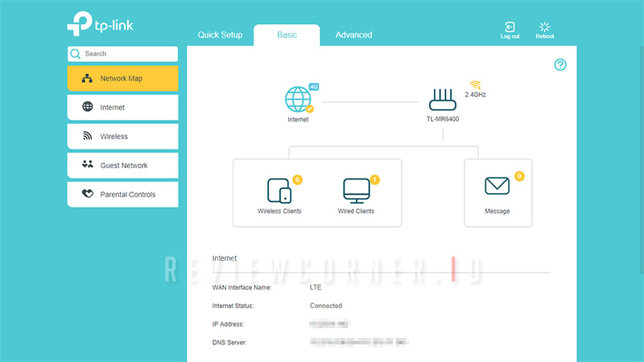Viewport: 644px width, 362px height.
Task: Click the Message count badge
Action: tap(519, 176)
